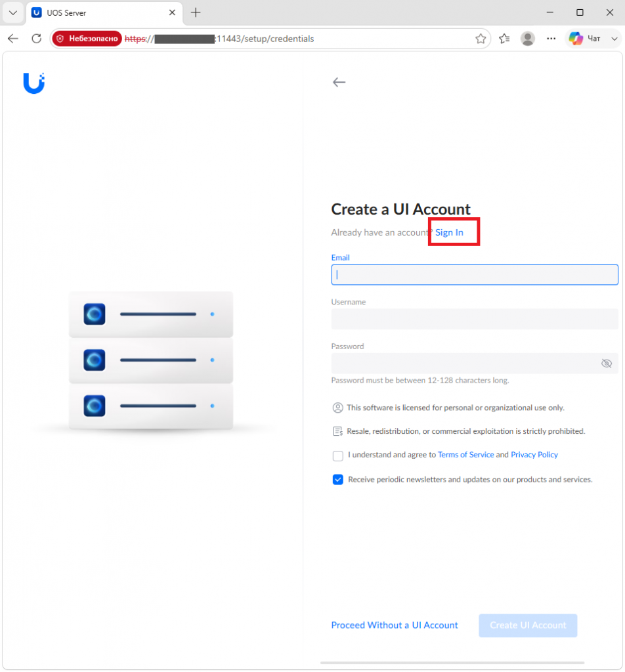
Task: Select the UOS Server tab
Action: point(104,13)
